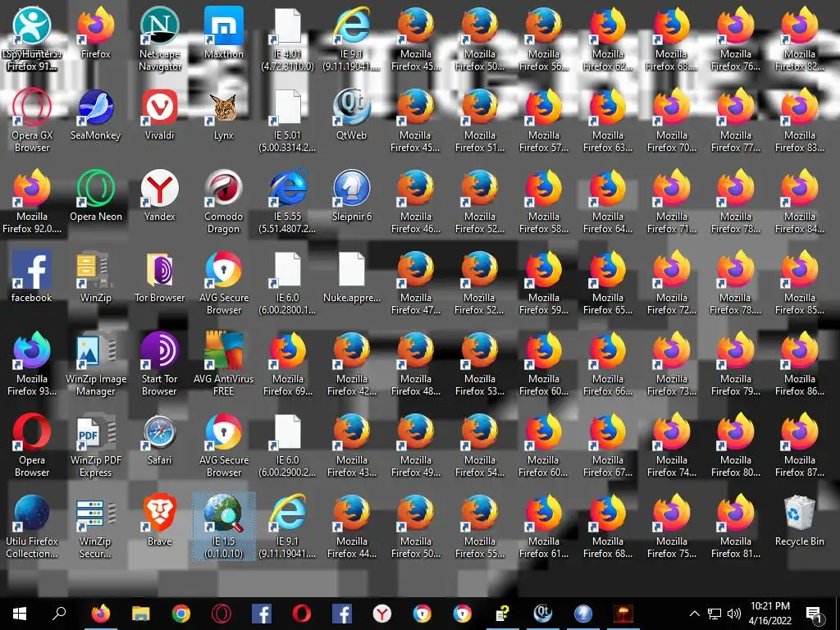This screenshot has width=840, height=630.
Task: Select the IE 5.55 desktop icon
Action: (x=288, y=202)
